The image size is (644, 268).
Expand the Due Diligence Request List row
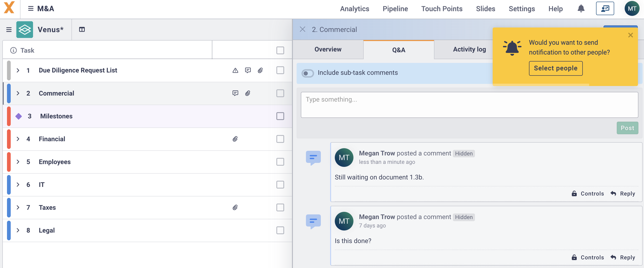pos(18,71)
